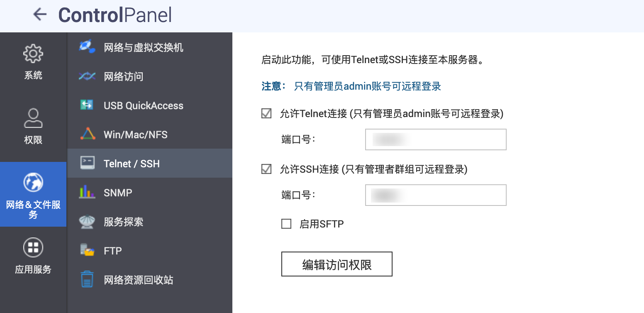The height and width of the screenshot is (313, 644).
Task: Click the SNMP bar chart icon
Action: pyautogui.click(x=87, y=192)
